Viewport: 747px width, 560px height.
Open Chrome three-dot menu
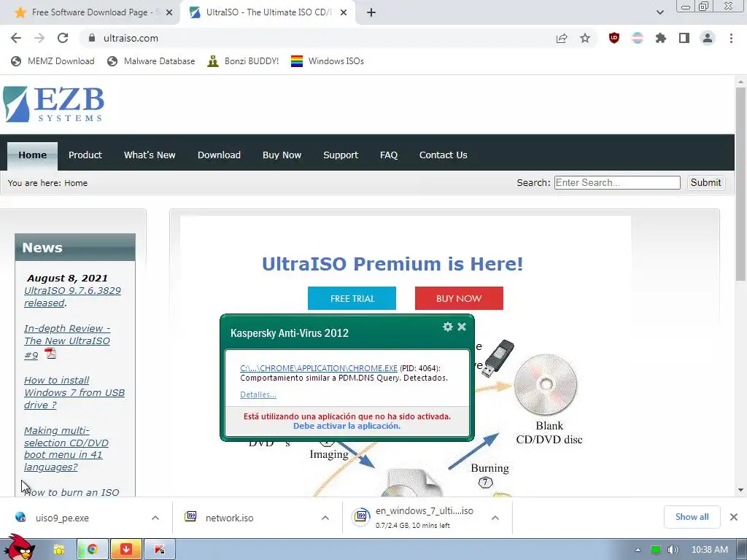point(731,38)
